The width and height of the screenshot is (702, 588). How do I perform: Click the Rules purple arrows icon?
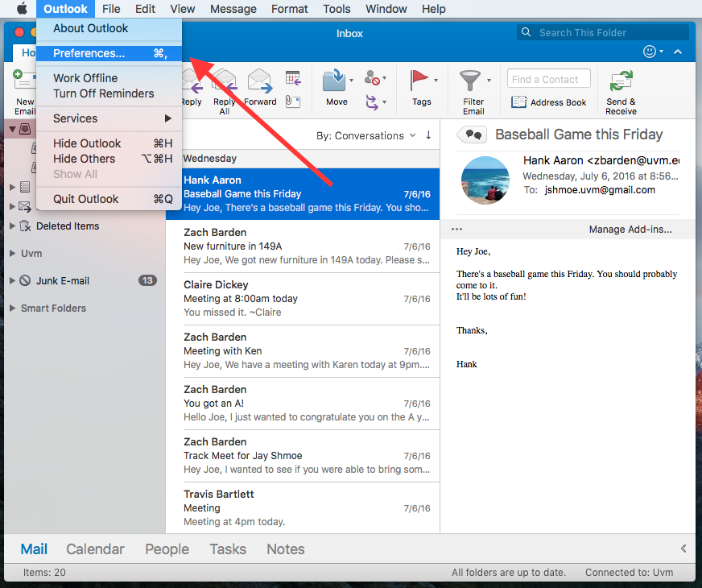coord(372,102)
